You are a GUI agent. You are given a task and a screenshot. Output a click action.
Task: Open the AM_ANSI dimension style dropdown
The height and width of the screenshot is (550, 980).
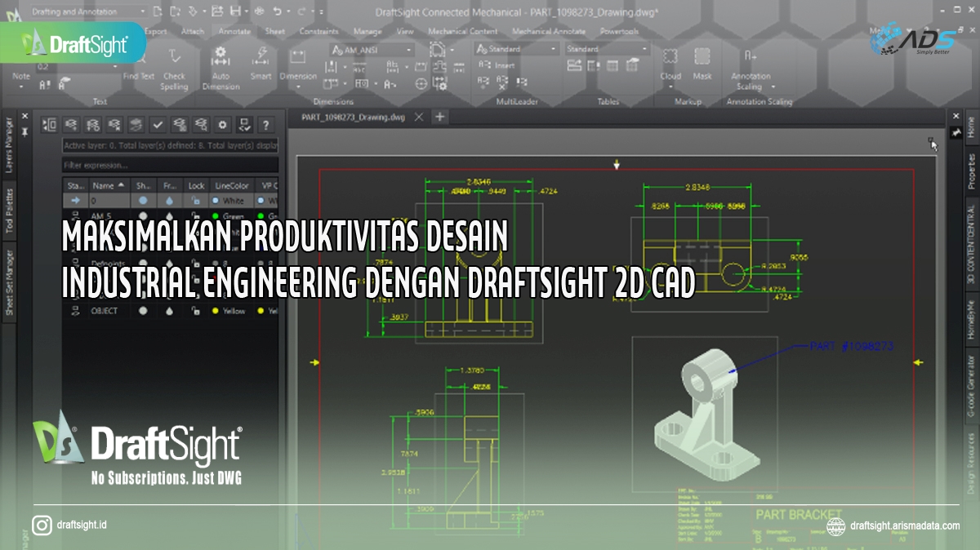[x=371, y=50]
